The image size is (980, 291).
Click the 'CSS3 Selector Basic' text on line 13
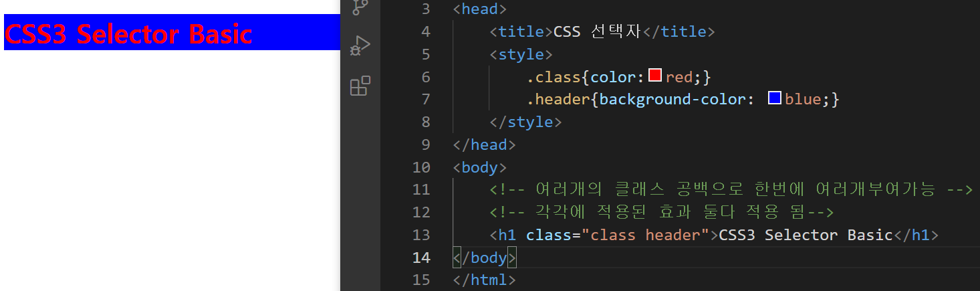[806, 235]
